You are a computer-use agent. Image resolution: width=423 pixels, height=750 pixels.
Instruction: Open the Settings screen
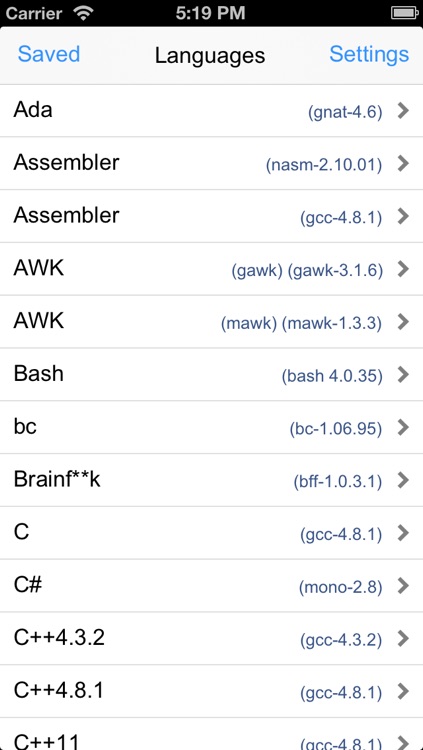pos(369,55)
